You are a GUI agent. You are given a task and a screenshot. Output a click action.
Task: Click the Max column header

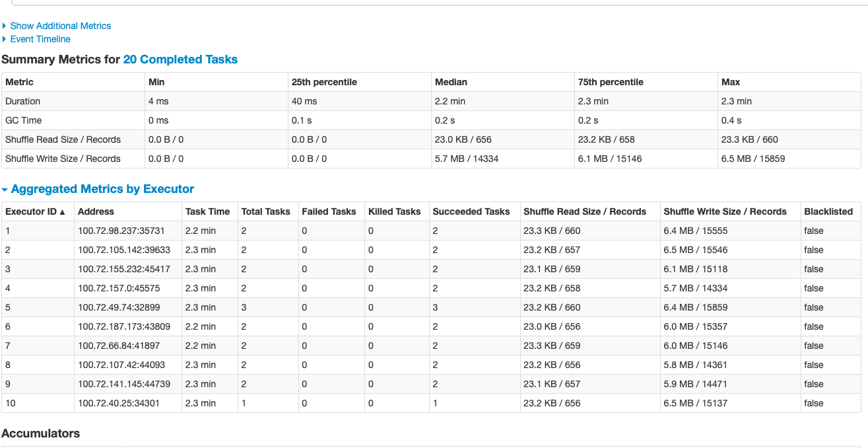[731, 82]
